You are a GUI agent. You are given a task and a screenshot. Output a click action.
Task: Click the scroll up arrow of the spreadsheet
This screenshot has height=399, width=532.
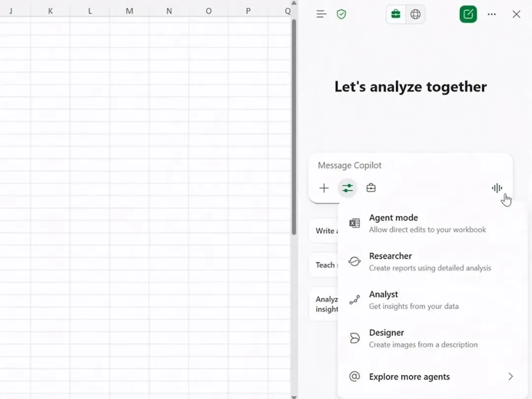[294, 3]
